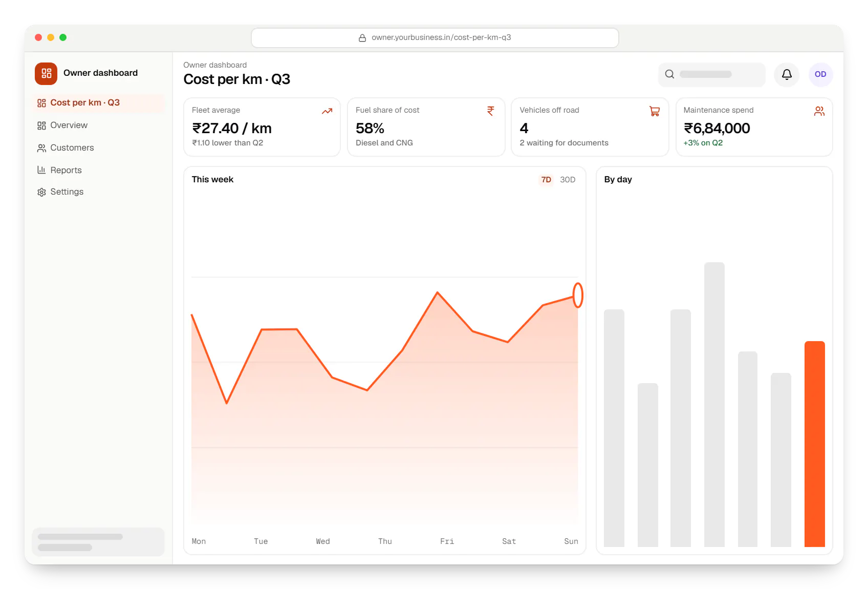Viewport: 868px width, 589px height.
Task: Click the By day chart title
Action: pyautogui.click(x=618, y=180)
